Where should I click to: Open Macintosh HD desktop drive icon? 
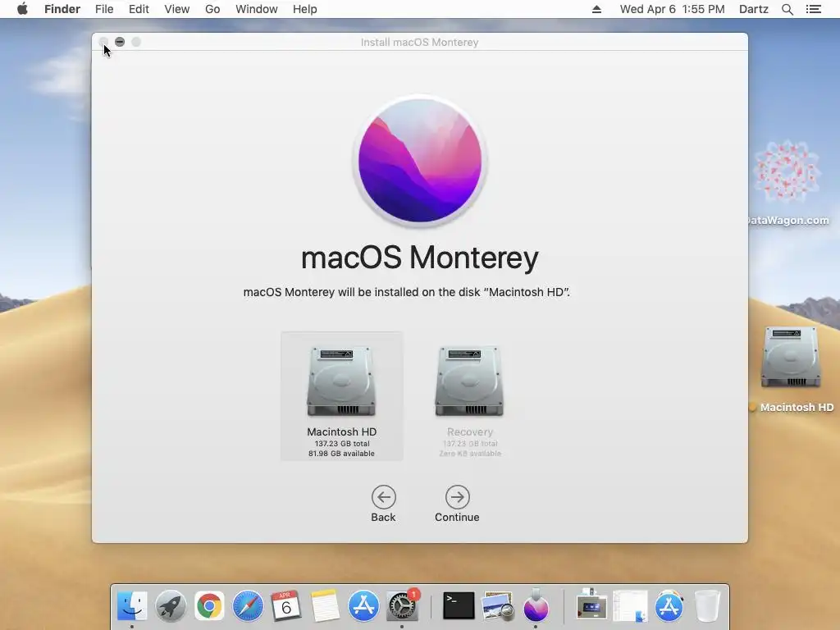pos(792,358)
